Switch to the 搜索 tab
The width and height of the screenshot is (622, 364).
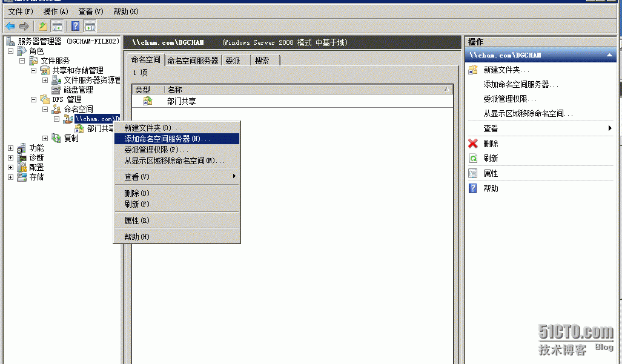[x=266, y=61]
